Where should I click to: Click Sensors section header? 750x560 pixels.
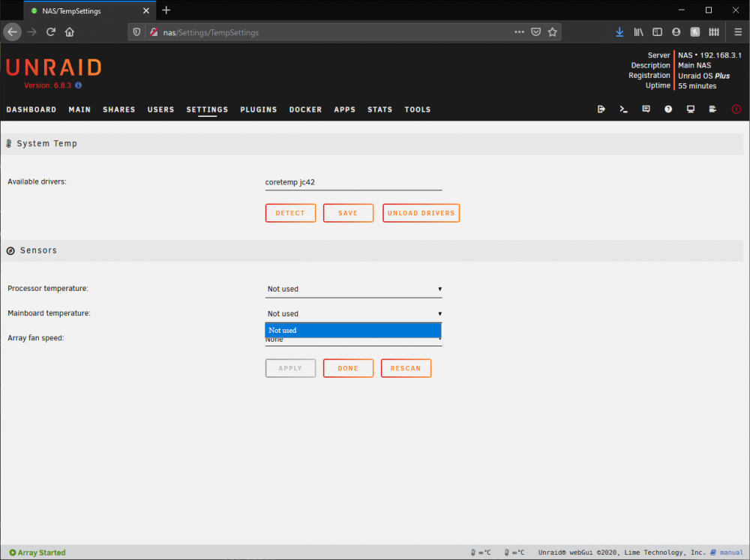372,250
